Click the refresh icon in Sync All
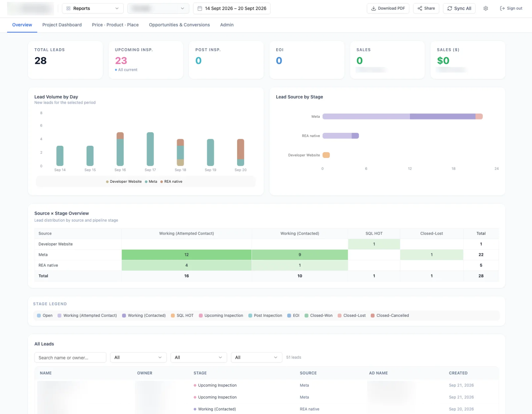The width and height of the screenshot is (532, 414). (x=450, y=8)
